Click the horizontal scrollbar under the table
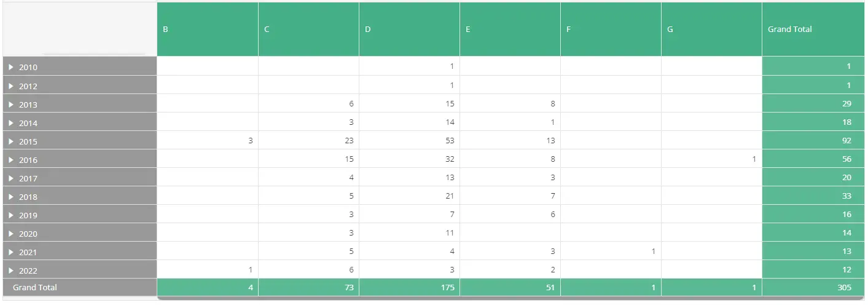Screen dimensions: 868x305 [x=511, y=299]
